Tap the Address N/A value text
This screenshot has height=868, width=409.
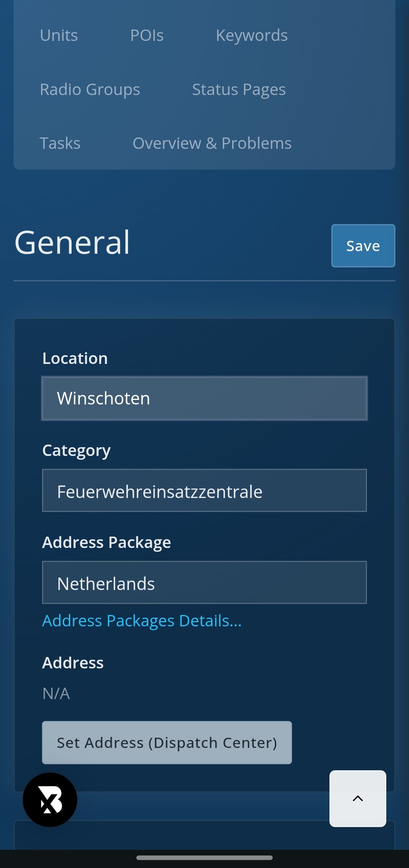pyautogui.click(x=56, y=694)
